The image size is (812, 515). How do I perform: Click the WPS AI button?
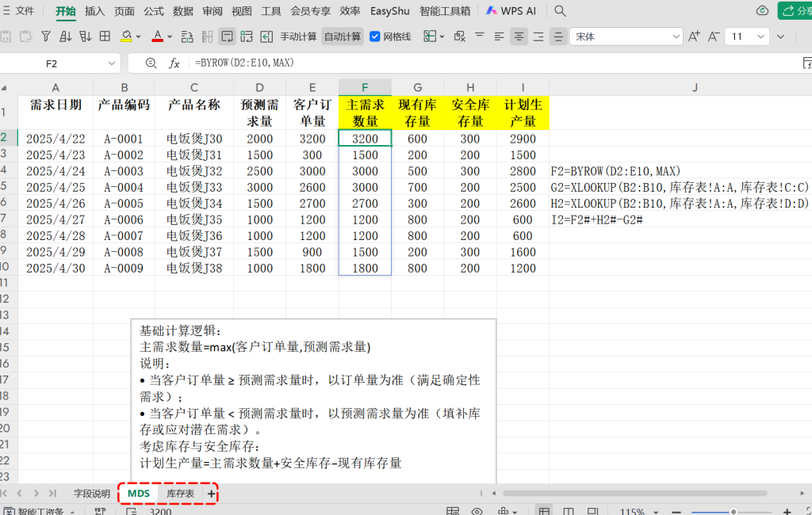(511, 11)
